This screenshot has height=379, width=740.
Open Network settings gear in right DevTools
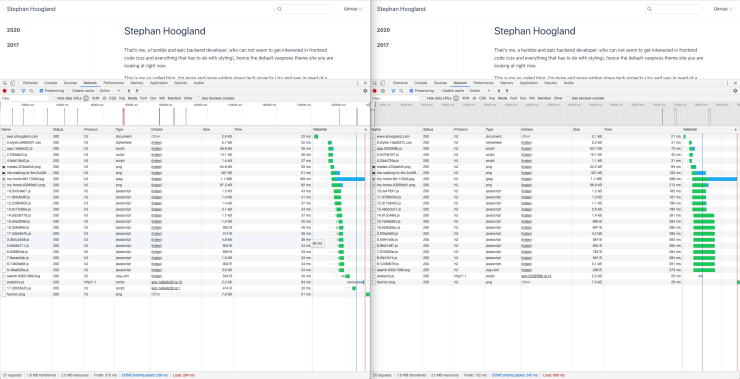coord(735,91)
